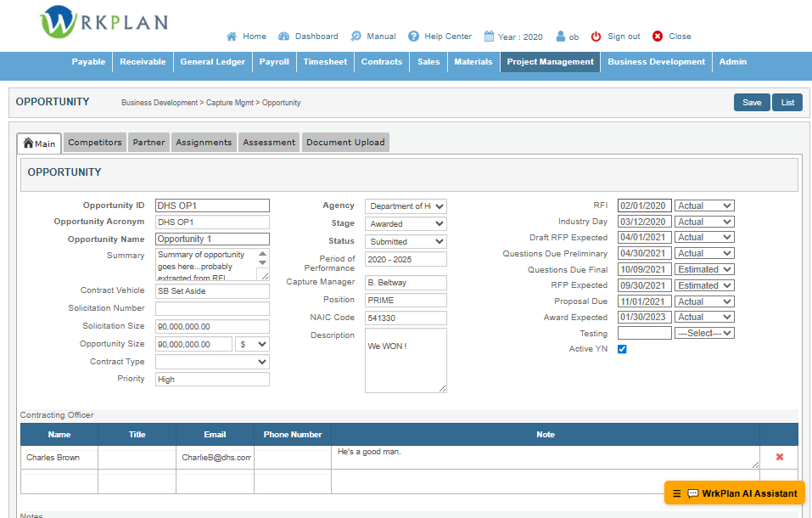
Task: Click the Home house icon
Action: coord(232,37)
